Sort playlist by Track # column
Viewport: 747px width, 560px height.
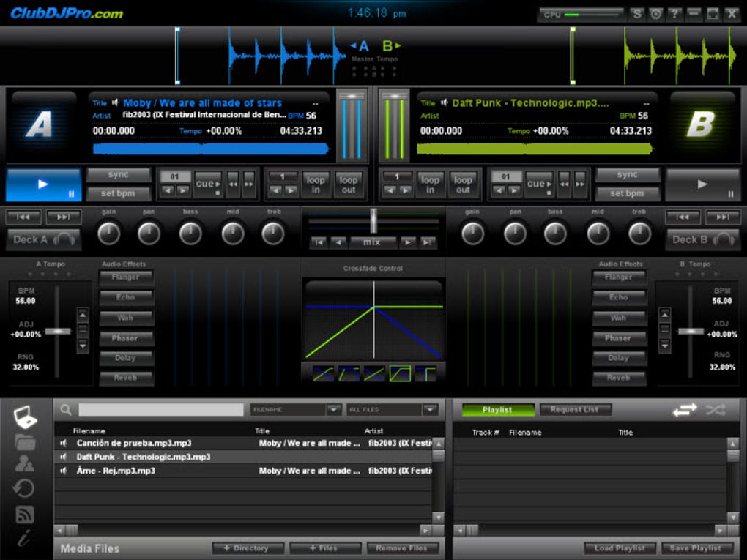[x=486, y=433]
